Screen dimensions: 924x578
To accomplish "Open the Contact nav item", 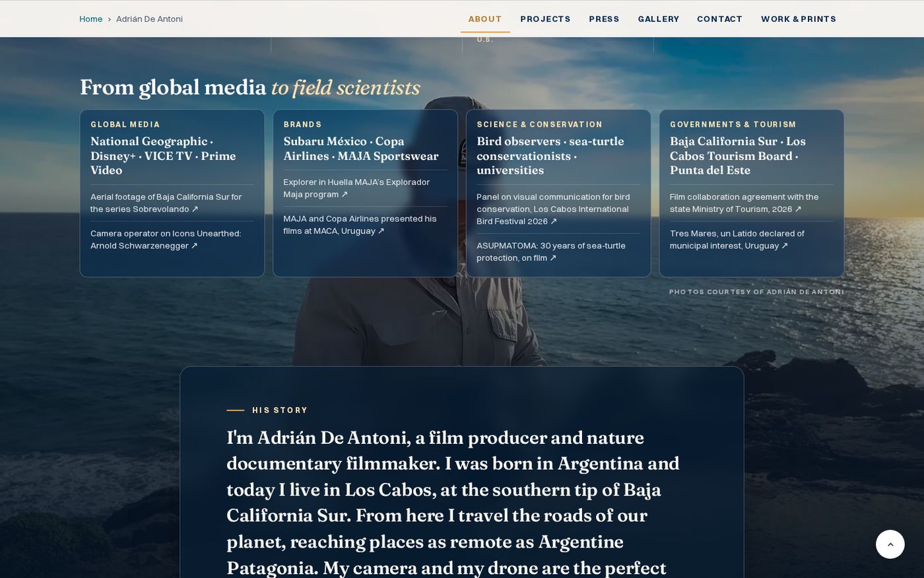I will (x=719, y=19).
